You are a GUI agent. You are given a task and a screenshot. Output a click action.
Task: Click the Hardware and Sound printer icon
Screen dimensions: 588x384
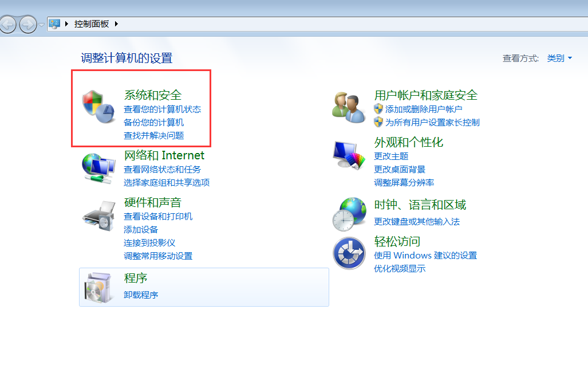click(99, 216)
